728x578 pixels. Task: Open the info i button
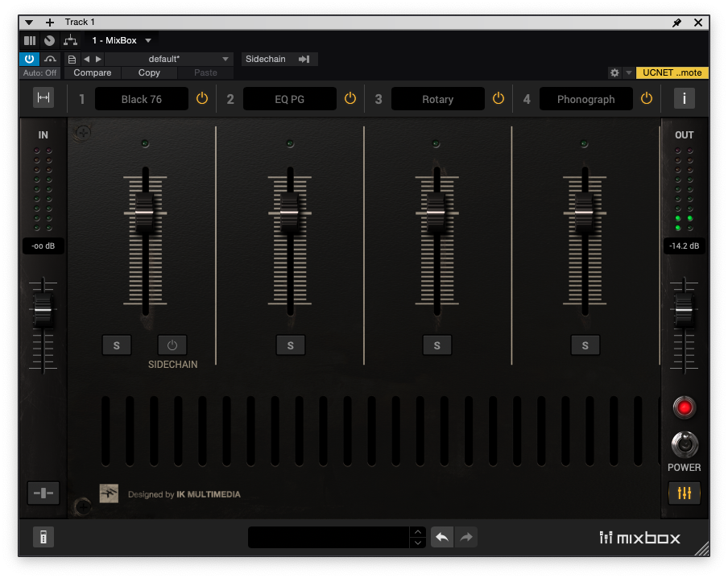[x=685, y=98]
